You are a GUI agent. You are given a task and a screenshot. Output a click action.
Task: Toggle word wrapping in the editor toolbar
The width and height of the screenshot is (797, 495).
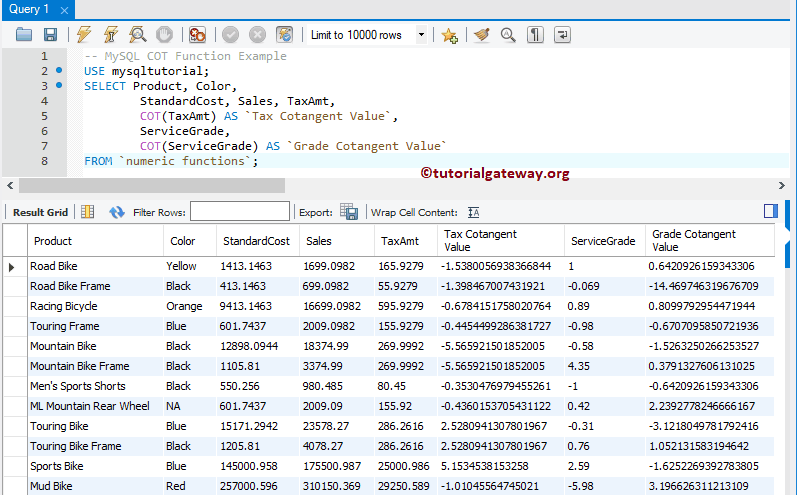coord(562,35)
